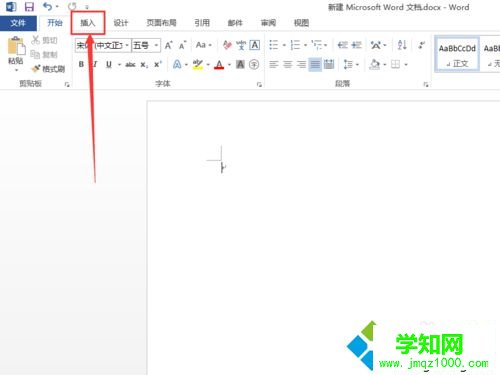Click the Line Spacing icon

pos(348,64)
